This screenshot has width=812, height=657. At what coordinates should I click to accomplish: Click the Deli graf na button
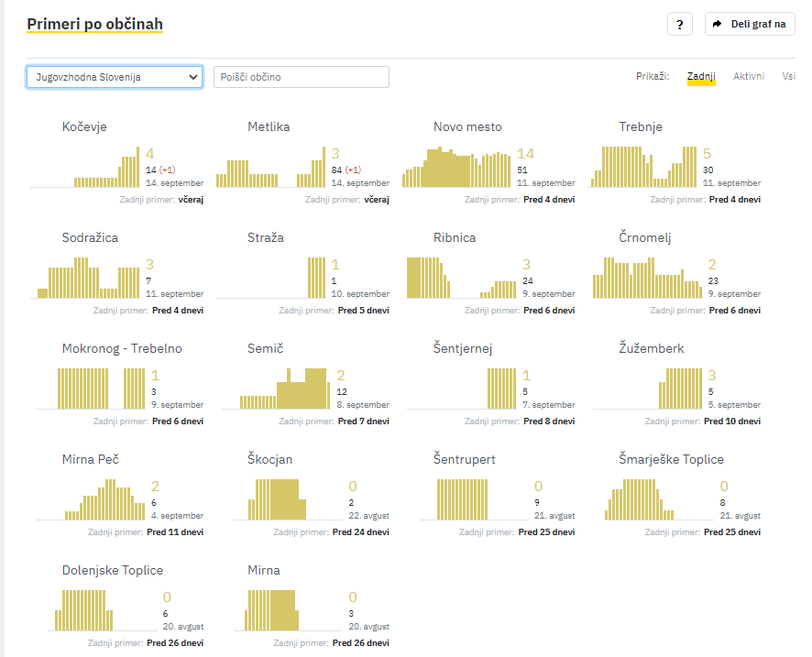pos(750,24)
